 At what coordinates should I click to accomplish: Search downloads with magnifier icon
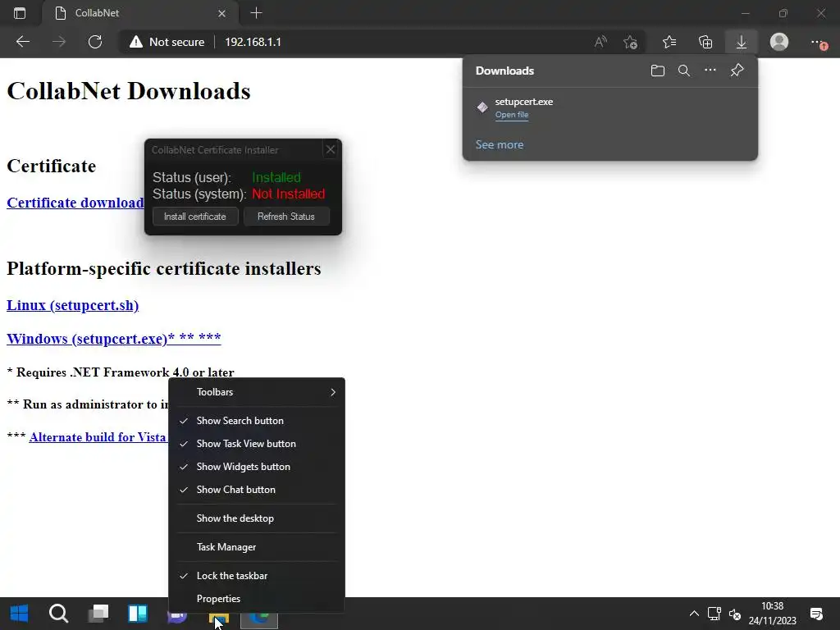coord(684,71)
